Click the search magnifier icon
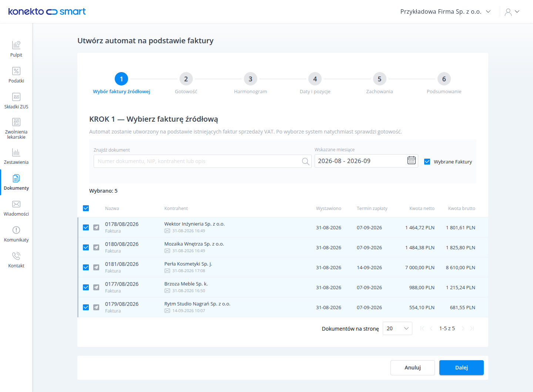Image resolution: width=533 pixels, height=392 pixels. 305,161
